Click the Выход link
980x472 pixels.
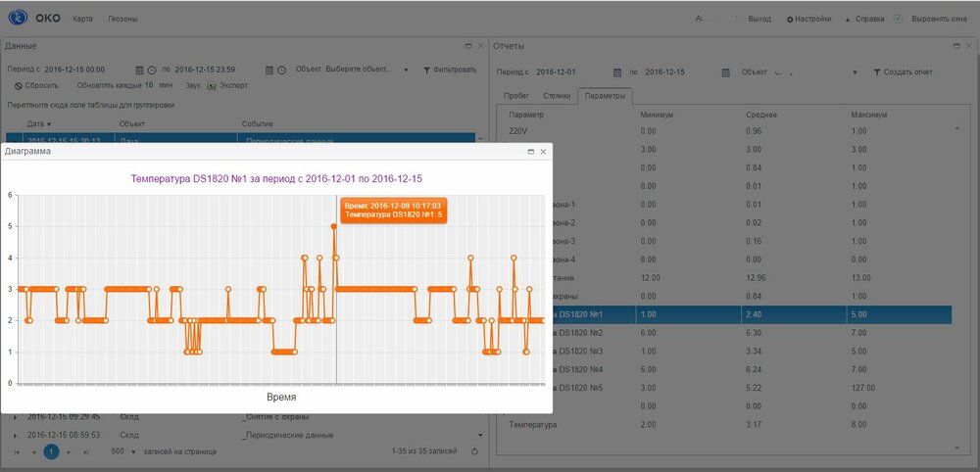(759, 19)
